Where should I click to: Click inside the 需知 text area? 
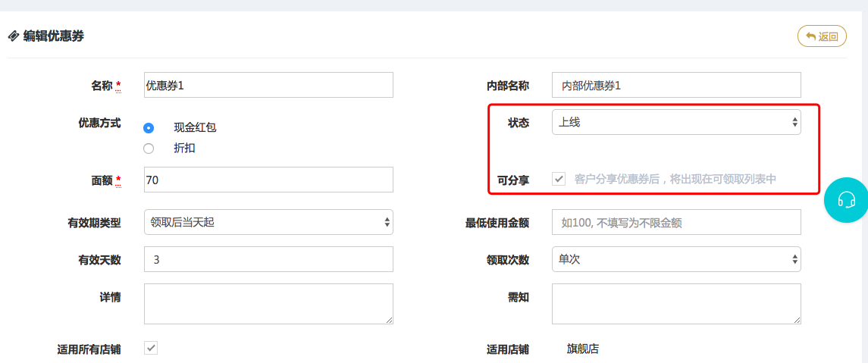(x=675, y=303)
